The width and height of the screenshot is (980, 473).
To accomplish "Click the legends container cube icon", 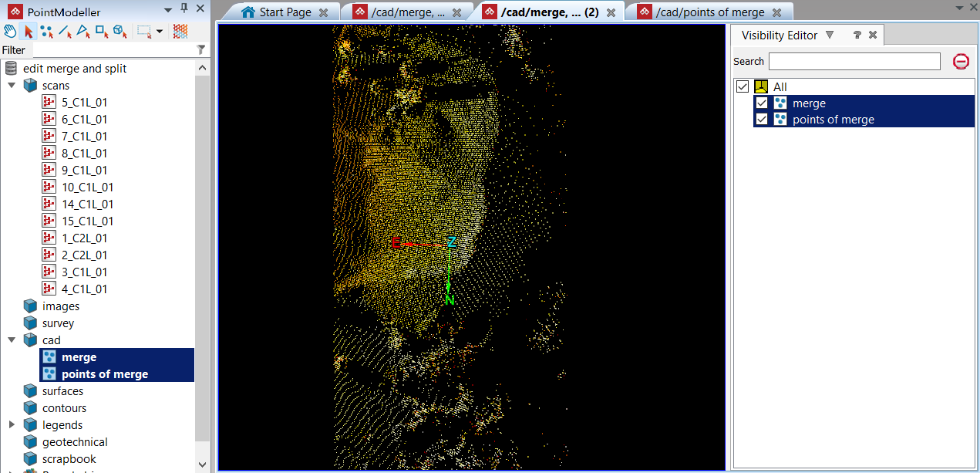I will click(30, 425).
